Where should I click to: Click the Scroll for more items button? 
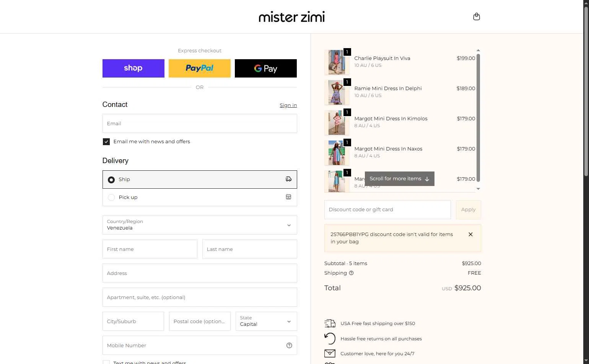pos(399,179)
